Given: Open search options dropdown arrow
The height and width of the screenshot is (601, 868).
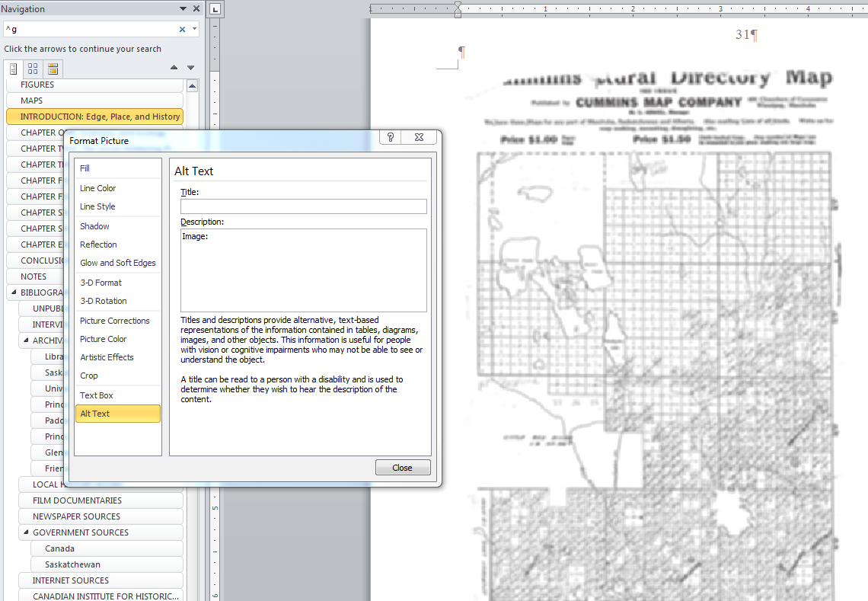Looking at the screenshot, I should coord(194,29).
